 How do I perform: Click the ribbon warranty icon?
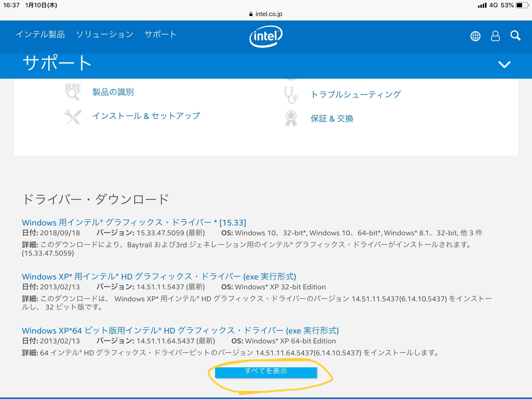[x=291, y=119]
